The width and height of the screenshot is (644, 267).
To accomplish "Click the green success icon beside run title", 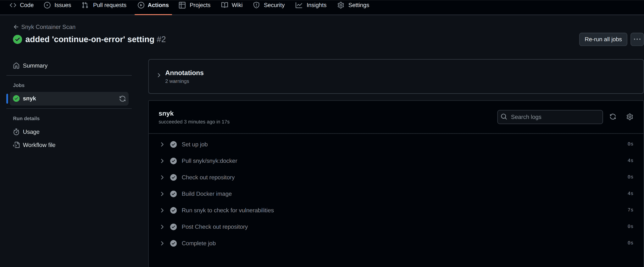I will 17,39.
